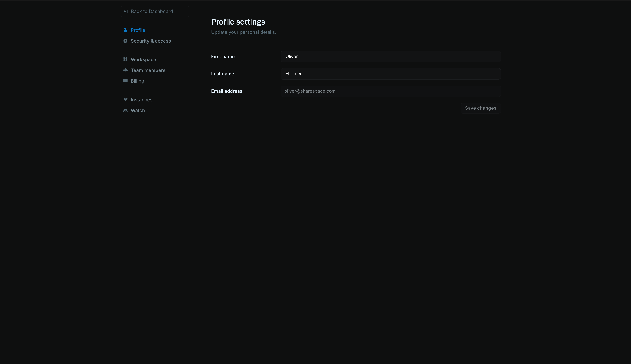Open the Workspace settings section
The height and width of the screenshot is (364, 631).
[143, 59]
